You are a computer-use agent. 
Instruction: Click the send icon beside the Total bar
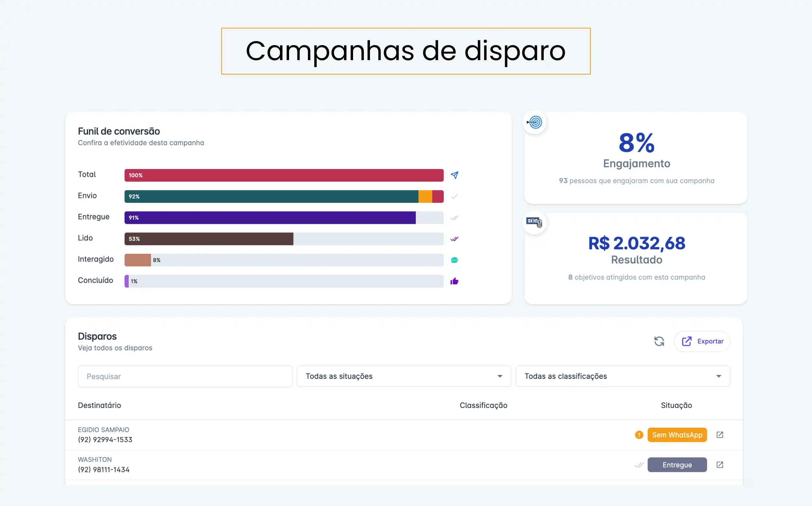tap(454, 175)
